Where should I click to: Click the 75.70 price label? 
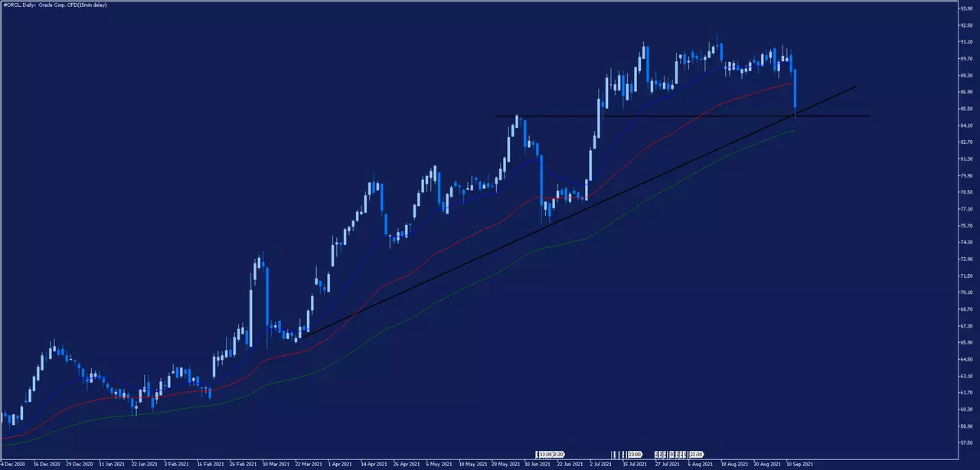(967, 226)
